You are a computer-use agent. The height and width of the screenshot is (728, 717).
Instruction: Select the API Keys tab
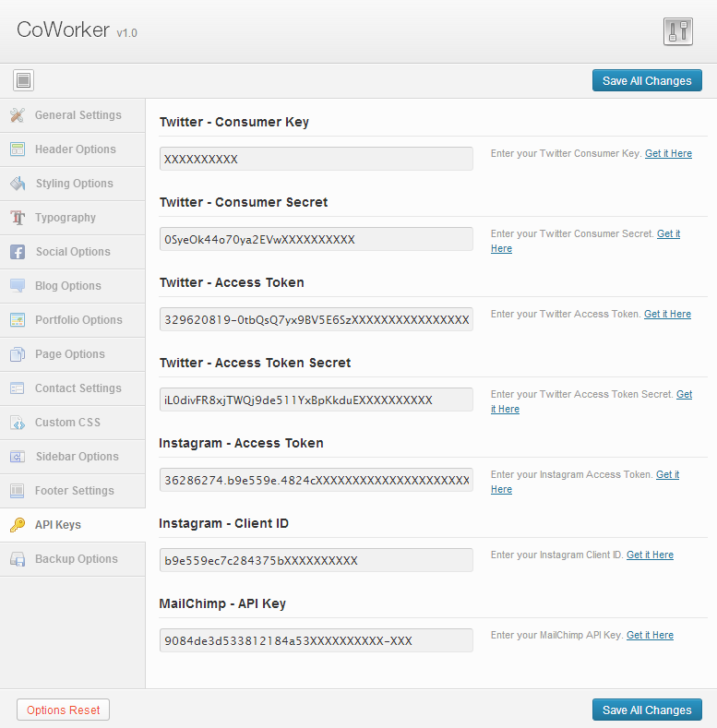coord(73,525)
